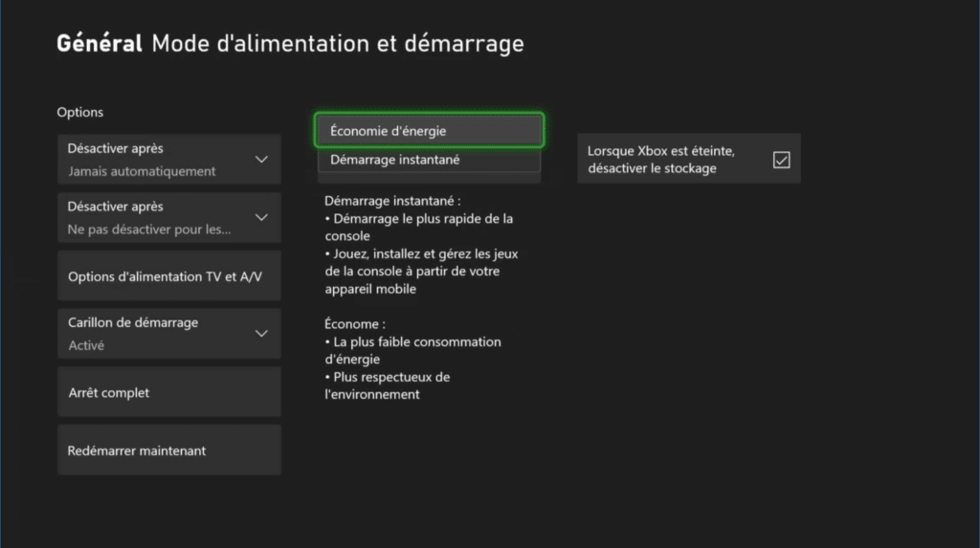Select the Économie d'énergie power mode
This screenshot has height=548, width=980.
429,131
